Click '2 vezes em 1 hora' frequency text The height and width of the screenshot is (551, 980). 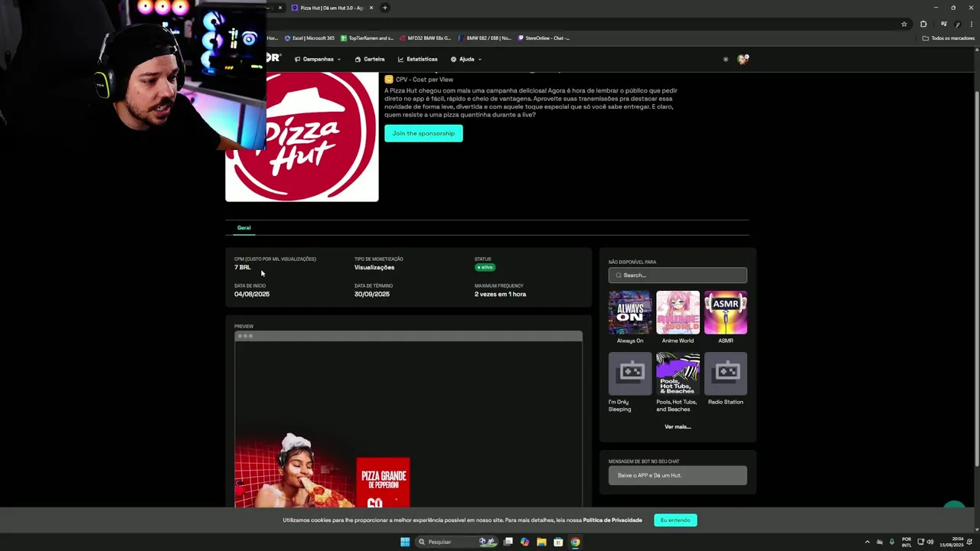[x=500, y=294]
